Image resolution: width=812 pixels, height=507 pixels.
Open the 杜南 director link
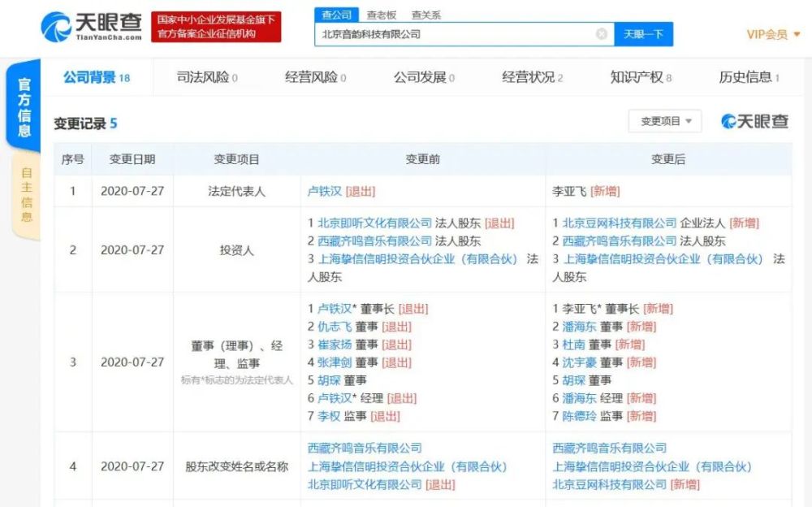coord(574,344)
